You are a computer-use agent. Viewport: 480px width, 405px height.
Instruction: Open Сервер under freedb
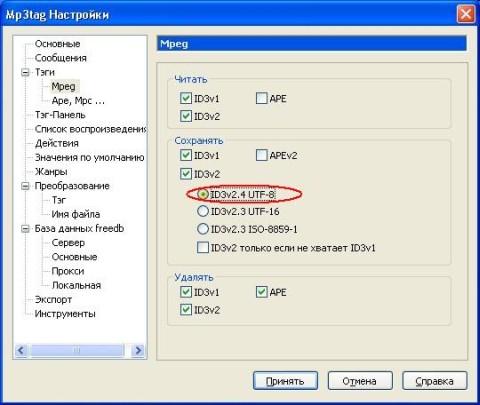(68, 243)
